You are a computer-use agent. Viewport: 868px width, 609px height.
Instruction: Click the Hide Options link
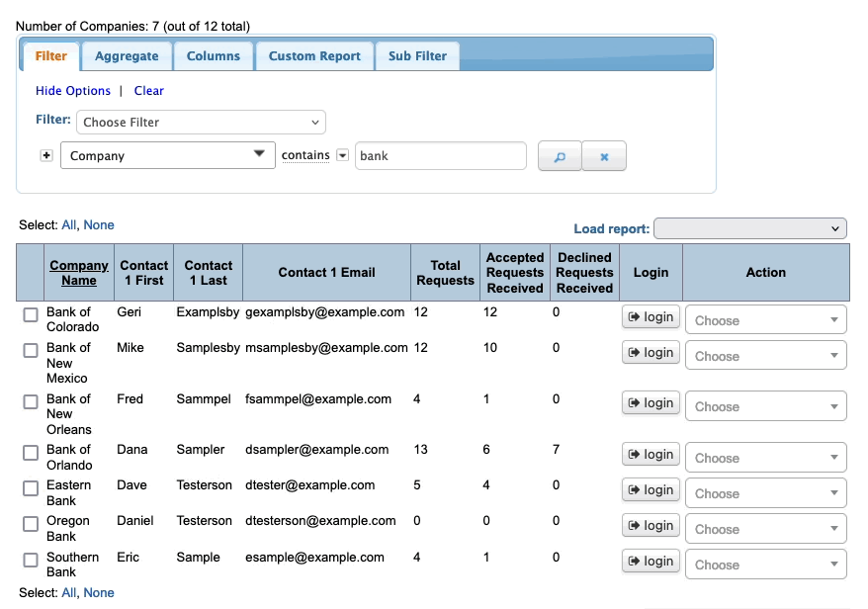73,91
